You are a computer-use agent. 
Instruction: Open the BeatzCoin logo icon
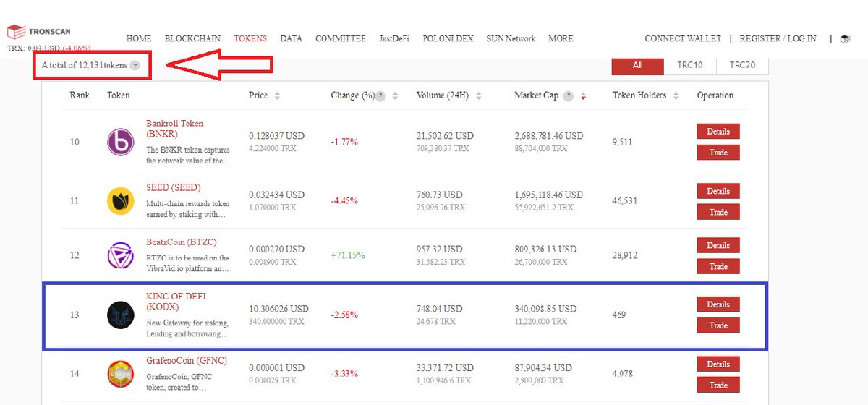120,256
